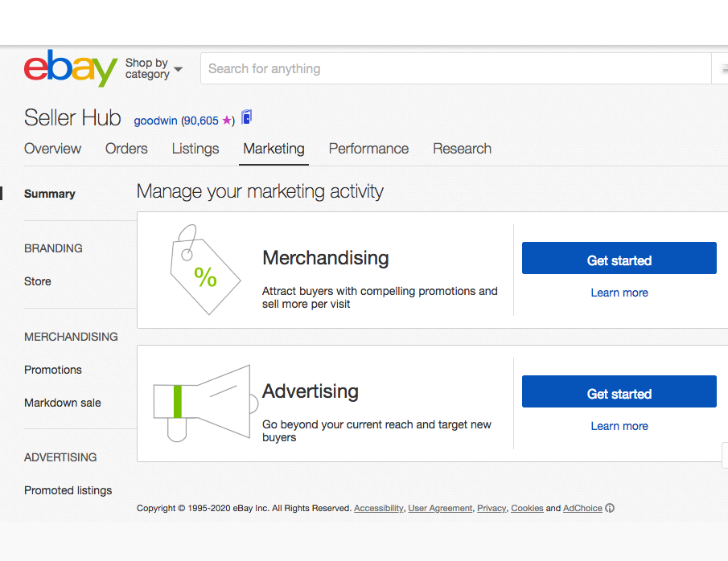Go to the Listings tab
The height and width of the screenshot is (561, 728).
click(x=195, y=149)
